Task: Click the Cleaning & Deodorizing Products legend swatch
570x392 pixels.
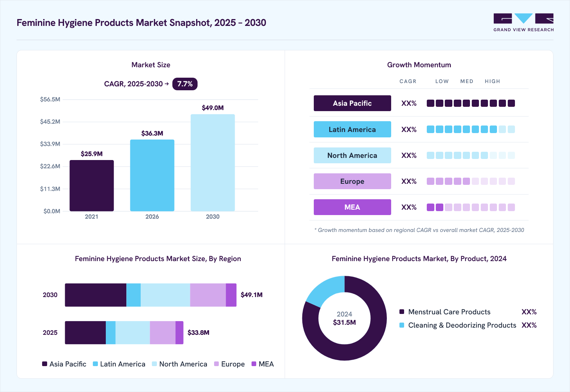Action: pyautogui.click(x=402, y=325)
